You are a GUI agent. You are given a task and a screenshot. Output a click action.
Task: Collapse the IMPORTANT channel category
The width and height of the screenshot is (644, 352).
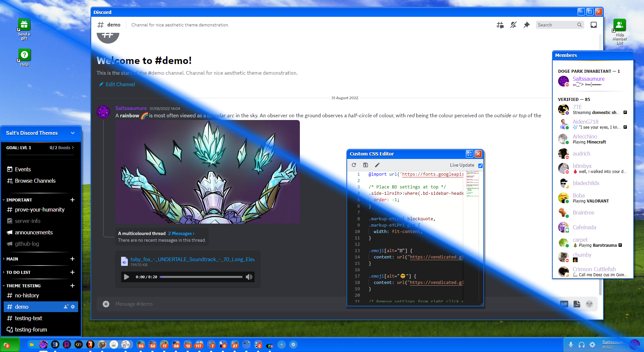point(19,200)
